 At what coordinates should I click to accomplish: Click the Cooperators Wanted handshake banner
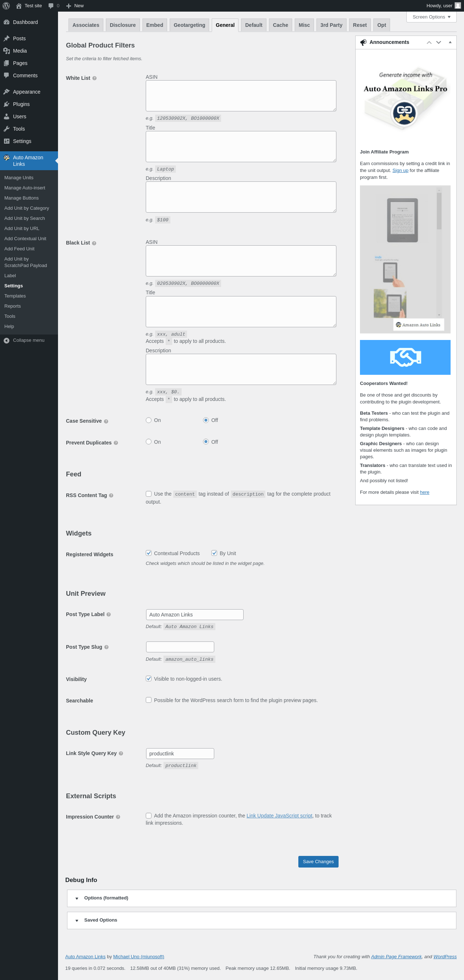(x=405, y=357)
